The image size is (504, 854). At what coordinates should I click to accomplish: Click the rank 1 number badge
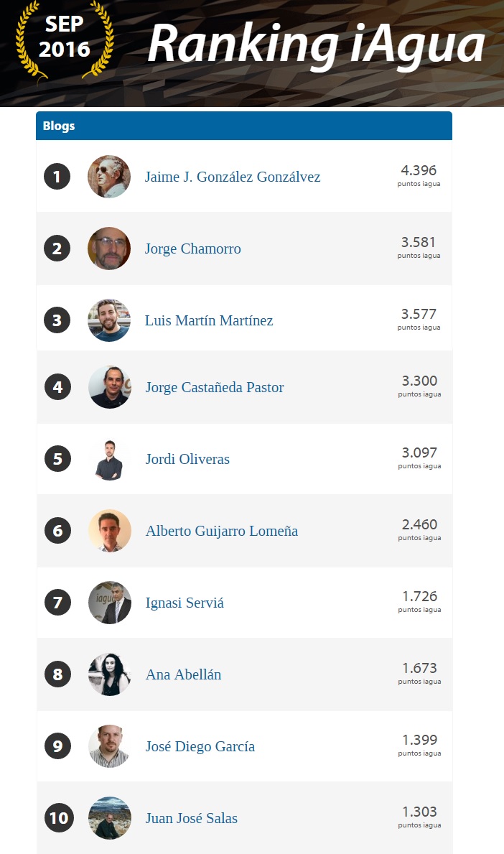[x=57, y=177]
